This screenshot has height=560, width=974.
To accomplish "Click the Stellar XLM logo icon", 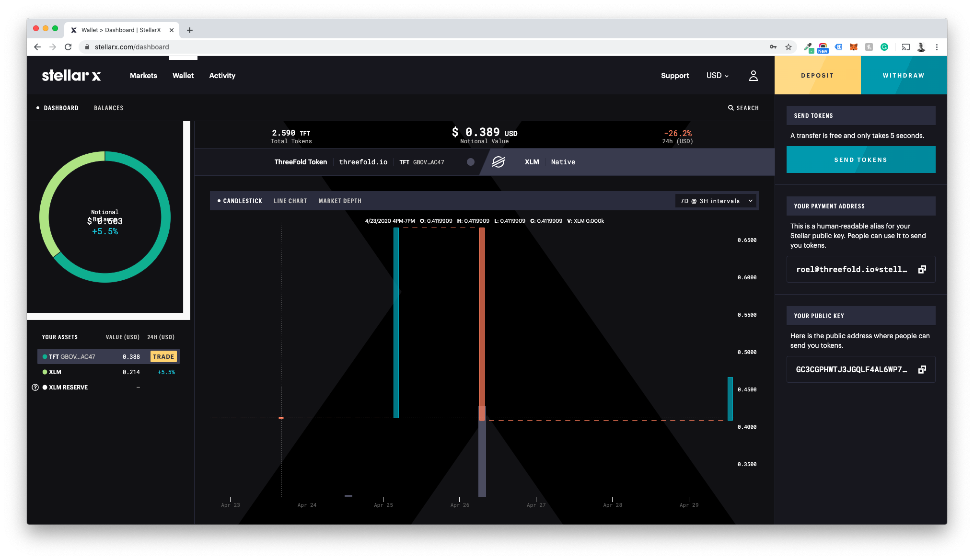I will point(499,162).
